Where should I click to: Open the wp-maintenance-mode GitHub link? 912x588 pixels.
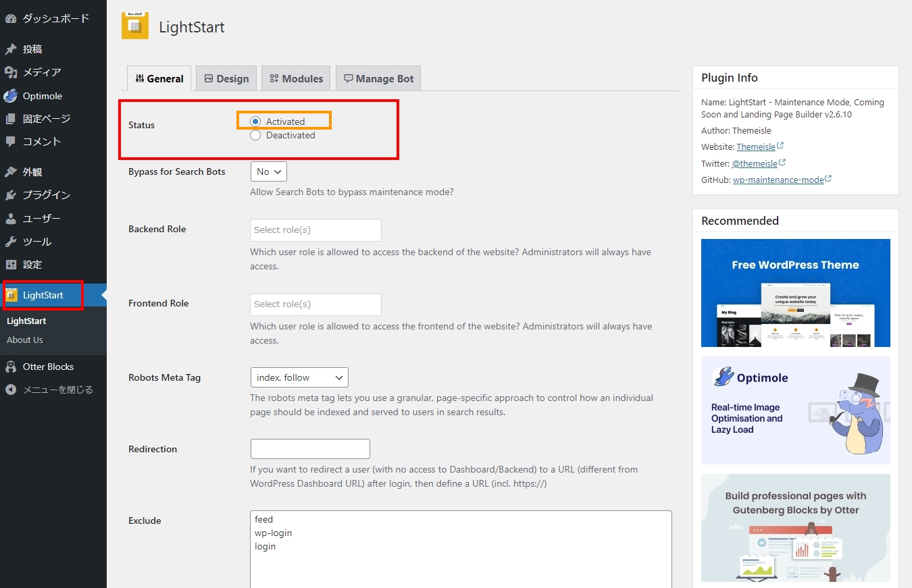coord(778,180)
